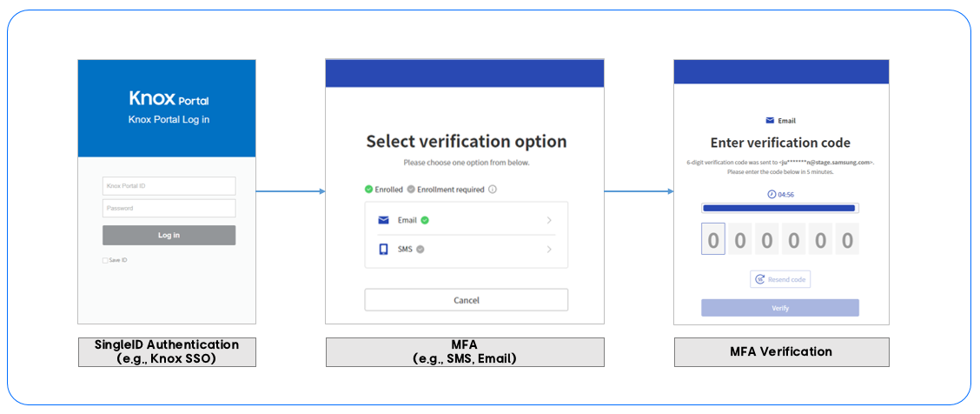Focus the Knox Portal ID field
Viewport: 980px width, 414px height.
pyautogui.click(x=169, y=185)
